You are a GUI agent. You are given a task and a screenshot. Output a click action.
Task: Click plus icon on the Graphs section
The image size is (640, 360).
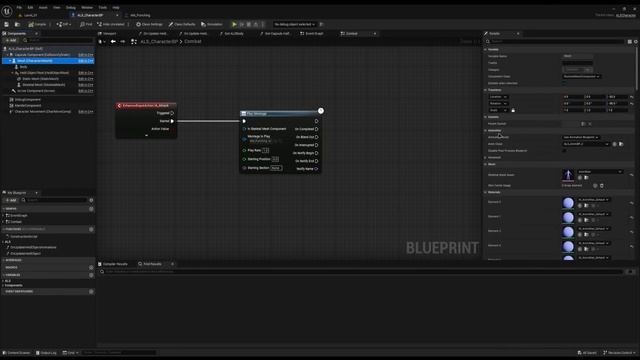[x=91, y=209]
